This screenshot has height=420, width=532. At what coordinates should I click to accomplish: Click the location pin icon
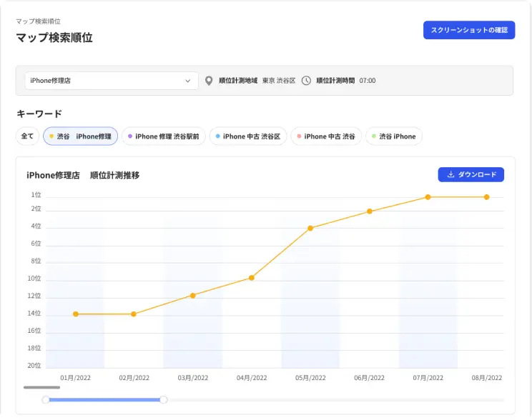(x=209, y=81)
